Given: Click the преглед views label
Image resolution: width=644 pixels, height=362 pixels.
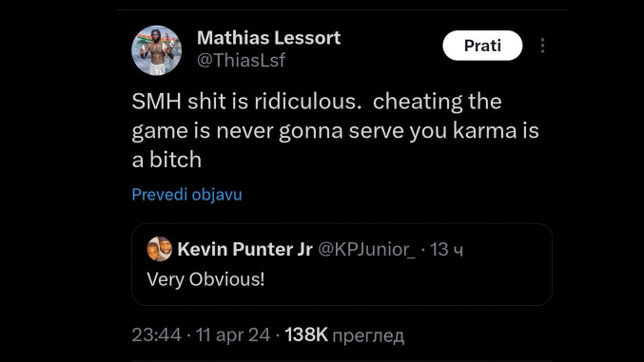Looking at the screenshot, I should click(368, 335).
